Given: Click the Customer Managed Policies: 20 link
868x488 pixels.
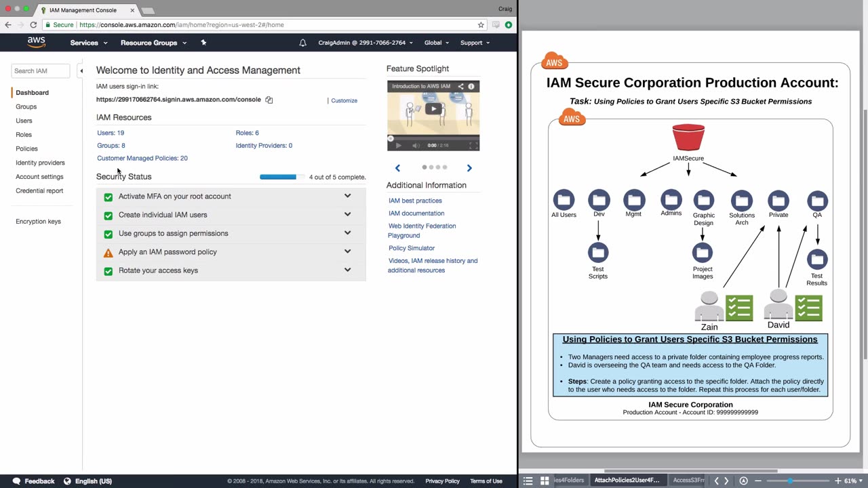Looking at the screenshot, I should pyautogui.click(x=142, y=158).
